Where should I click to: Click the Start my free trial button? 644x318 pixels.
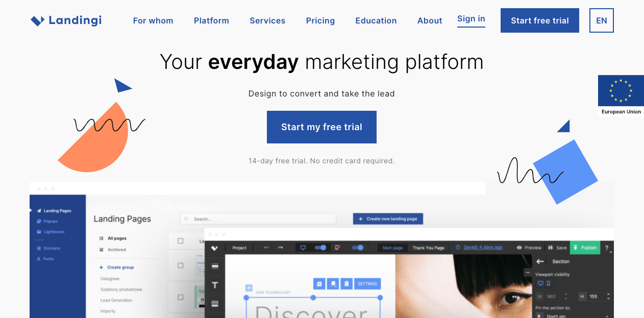(321, 127)
